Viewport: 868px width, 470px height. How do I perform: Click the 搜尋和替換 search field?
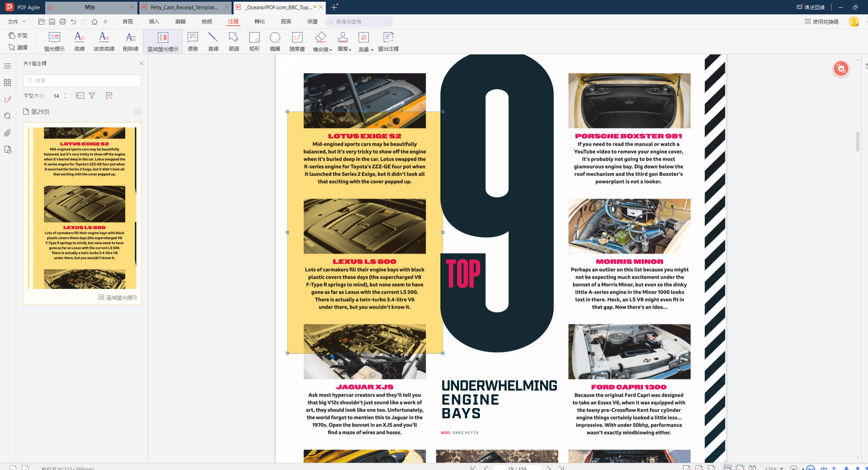(x=359, y=22)
